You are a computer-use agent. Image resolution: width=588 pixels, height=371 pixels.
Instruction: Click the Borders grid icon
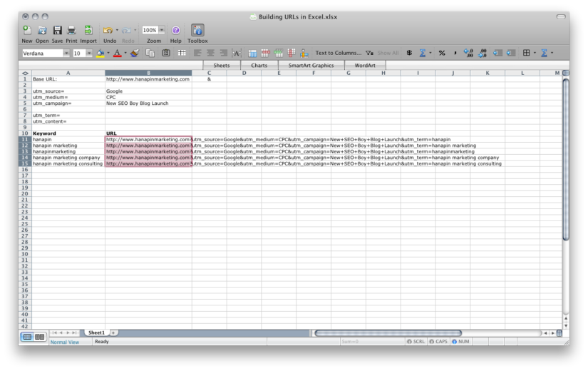[x=527, y=54]
